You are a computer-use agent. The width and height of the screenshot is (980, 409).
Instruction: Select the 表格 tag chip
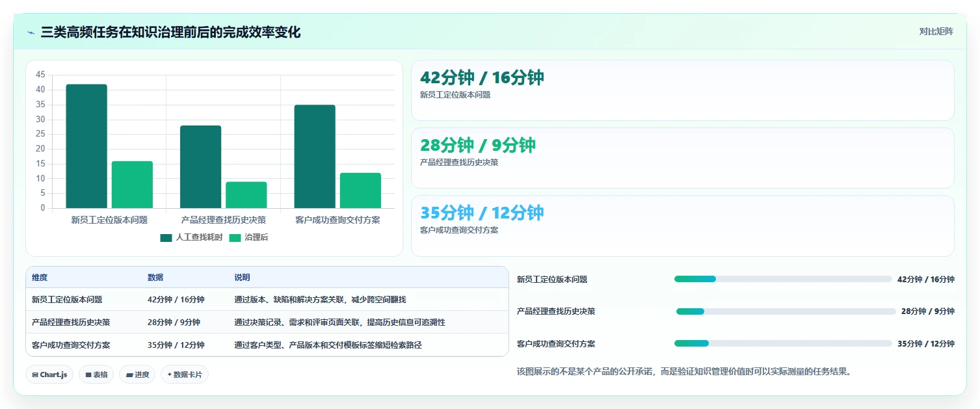[97, 375]
